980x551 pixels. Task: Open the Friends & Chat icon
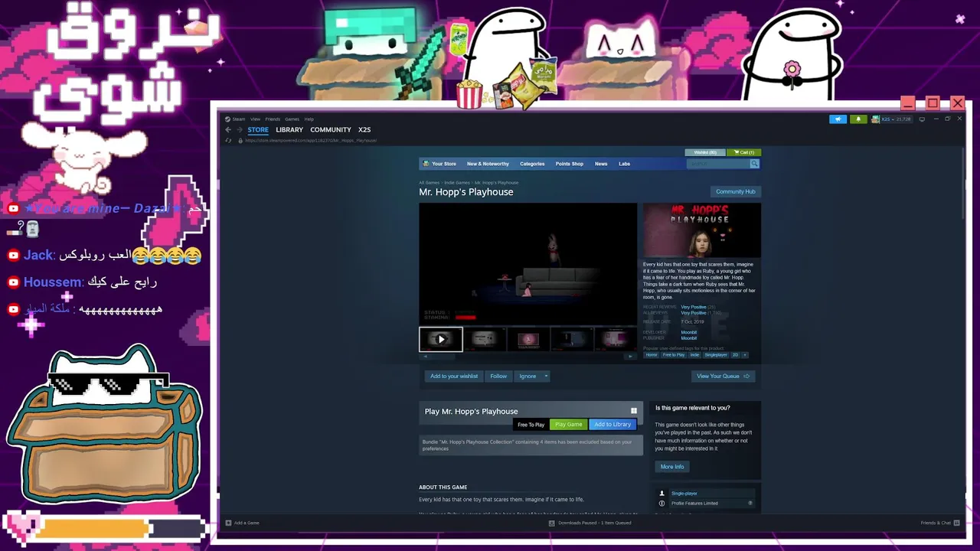tap(956, 523)
